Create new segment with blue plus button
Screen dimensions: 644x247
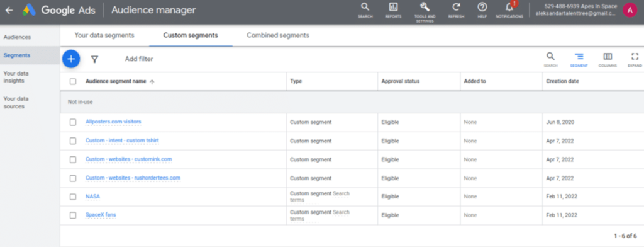(71, 59)
